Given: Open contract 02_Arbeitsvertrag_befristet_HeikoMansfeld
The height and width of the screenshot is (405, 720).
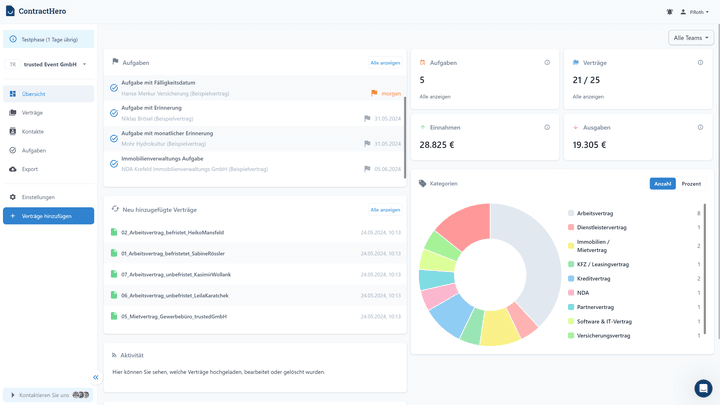Looking at the screenshot, I should (172, 232).
